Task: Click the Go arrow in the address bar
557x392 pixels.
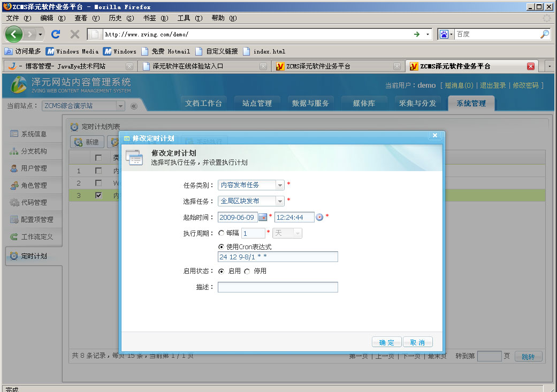Action: coord(417,34)
